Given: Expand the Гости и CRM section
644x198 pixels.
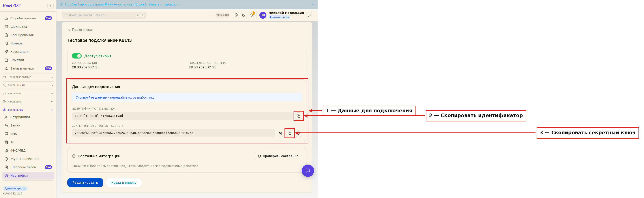Looking at the screenshot, I should coord(28,86).
